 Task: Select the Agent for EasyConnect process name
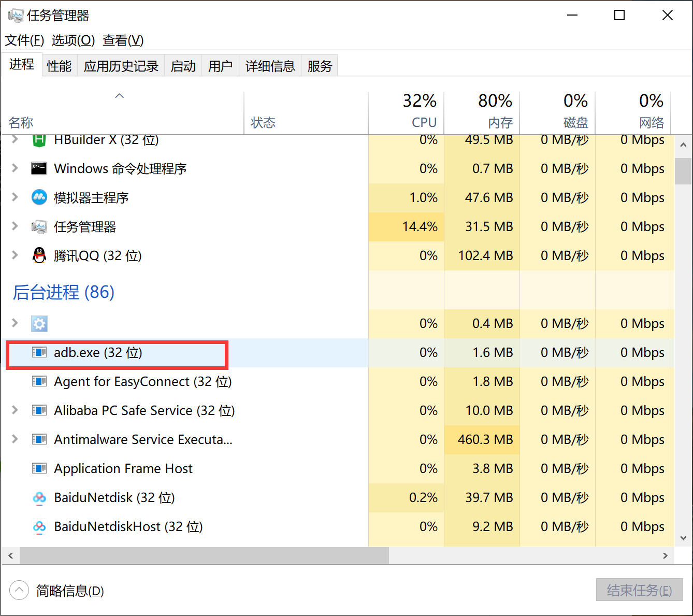(x=143, y=382)
